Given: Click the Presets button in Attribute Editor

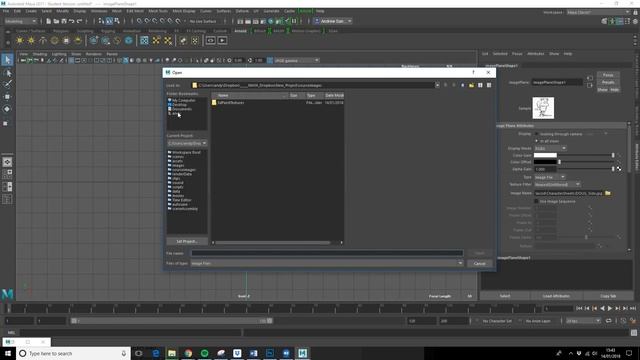Looking at the screenshot, I should coord(608,82).
